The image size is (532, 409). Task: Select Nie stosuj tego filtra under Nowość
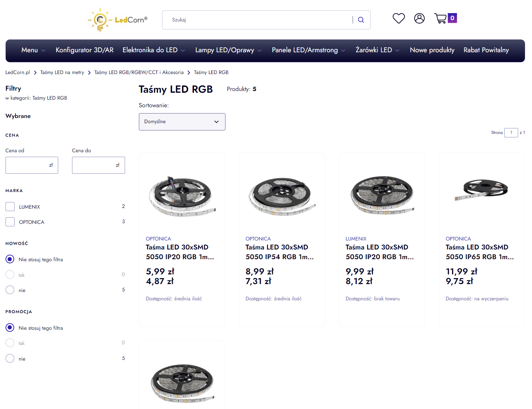[10, 259]
